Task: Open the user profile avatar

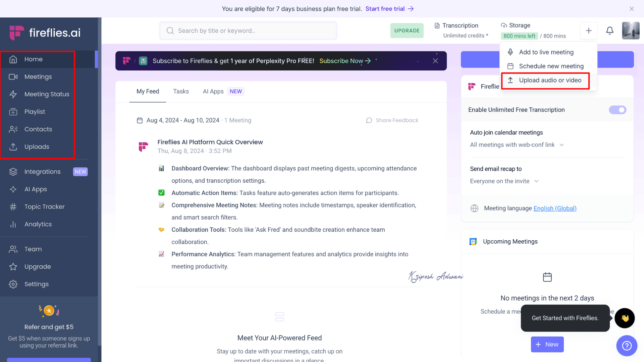Action: click(631, 31)
